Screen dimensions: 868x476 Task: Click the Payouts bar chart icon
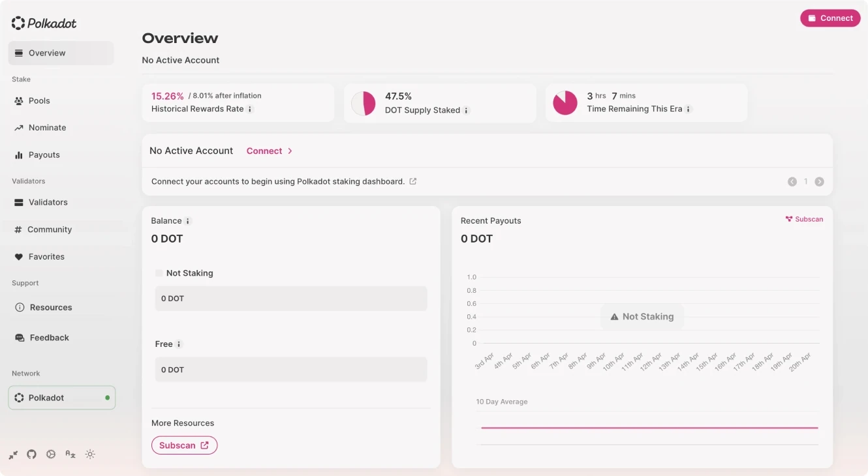pyautogui.click(x=19, y=155)
